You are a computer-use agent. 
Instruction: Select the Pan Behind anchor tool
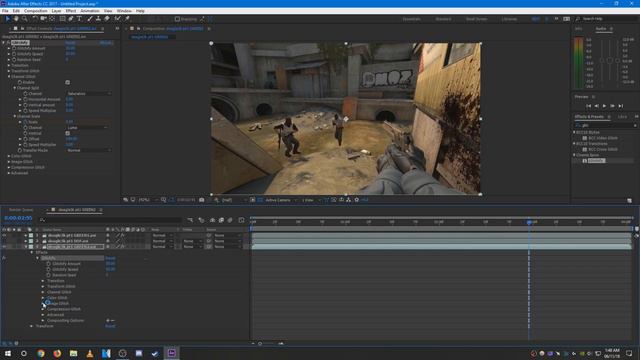pyautogui.click(x=52, y=19)
